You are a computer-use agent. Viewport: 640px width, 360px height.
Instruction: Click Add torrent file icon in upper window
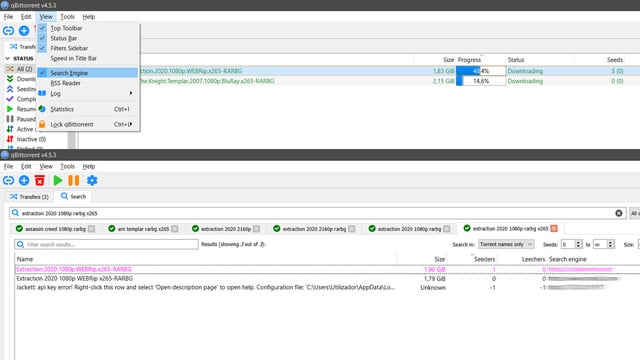(x=24, y=31)
